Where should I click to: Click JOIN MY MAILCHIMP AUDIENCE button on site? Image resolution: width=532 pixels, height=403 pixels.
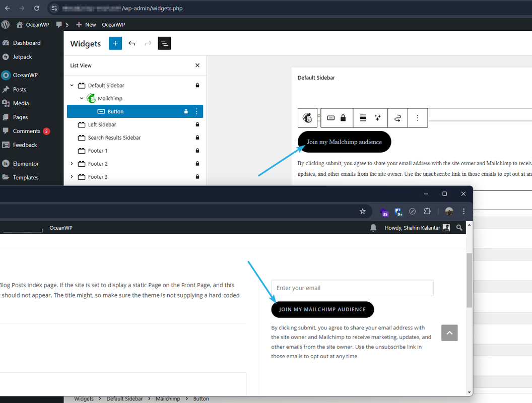coord(322,309)
